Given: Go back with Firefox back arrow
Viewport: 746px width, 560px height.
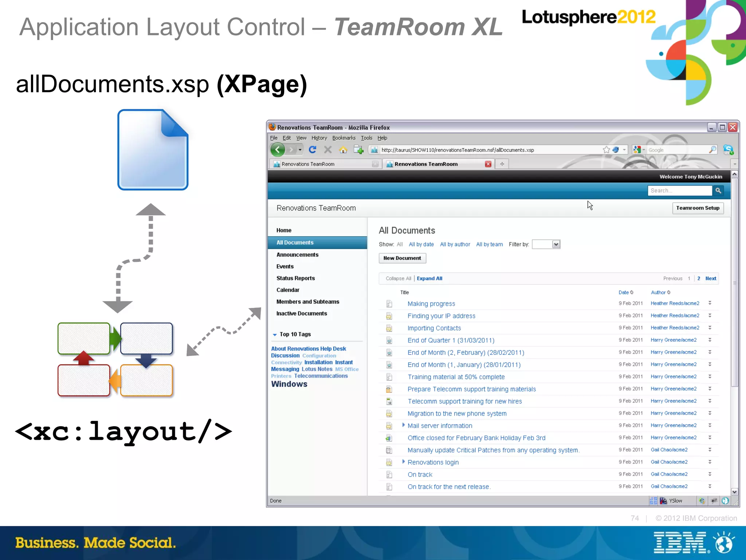Looking at the screenshot, I should pos(278,150).
